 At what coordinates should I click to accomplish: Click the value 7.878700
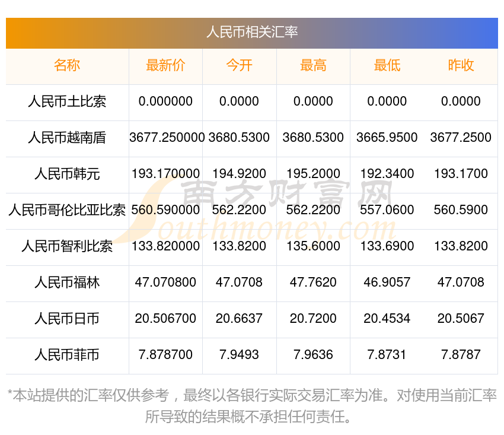point(165,354)
